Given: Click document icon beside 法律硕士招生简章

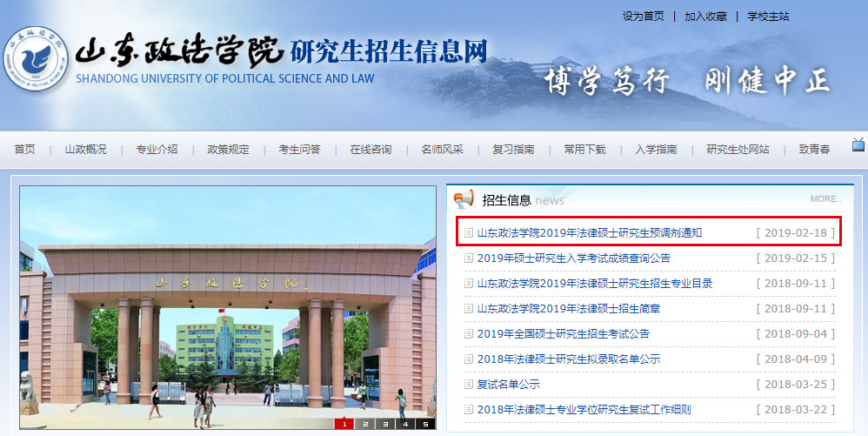Looking at the screenshot, I should click(x=469, y=309).
